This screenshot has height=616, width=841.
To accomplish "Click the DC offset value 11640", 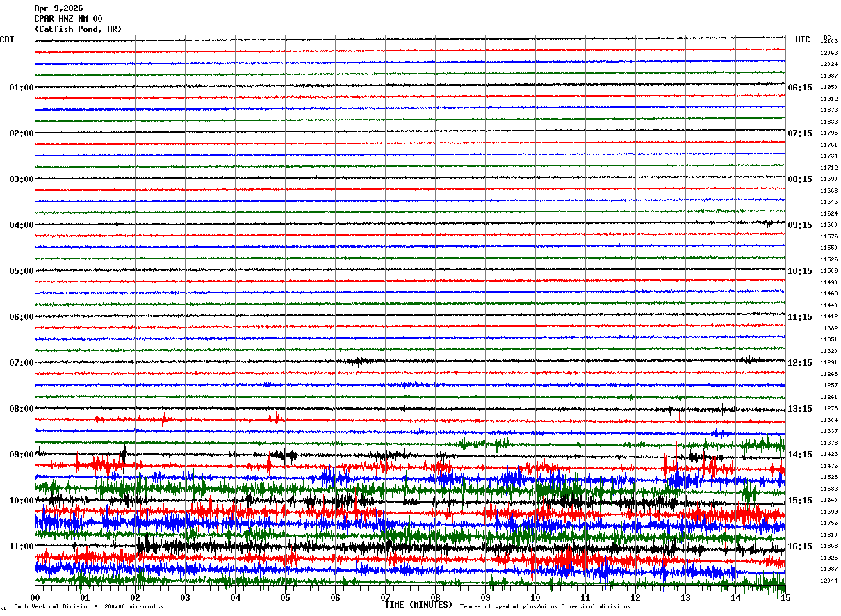I will pyautogui.click(x=828, y=501).
